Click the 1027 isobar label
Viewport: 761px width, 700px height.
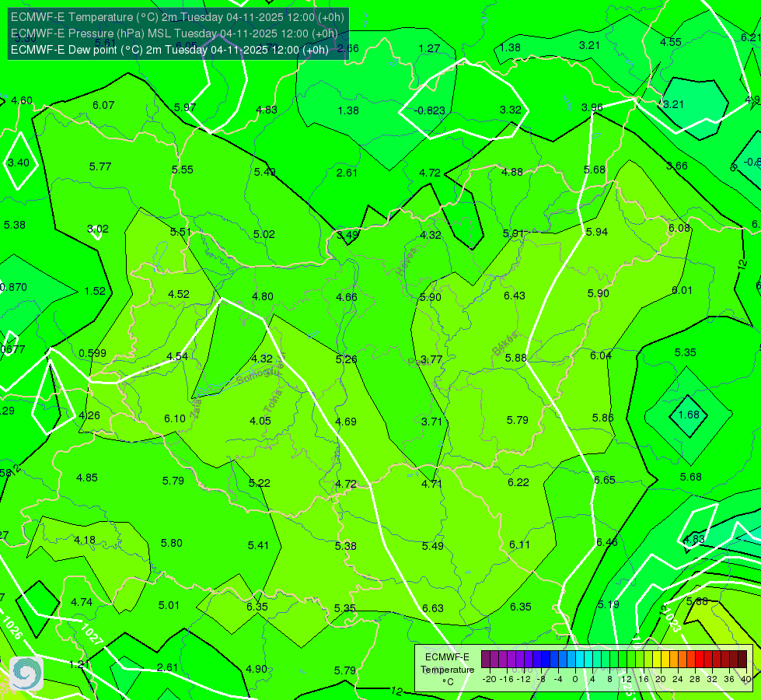tap(91, 634)
